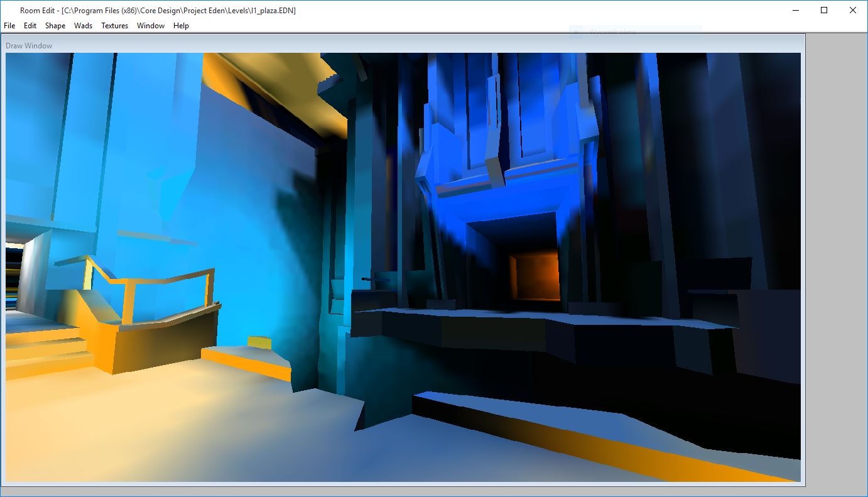This screenshot has height=497, width=868.
Task: Open the Textures menu
Action: tap(114, 26)
